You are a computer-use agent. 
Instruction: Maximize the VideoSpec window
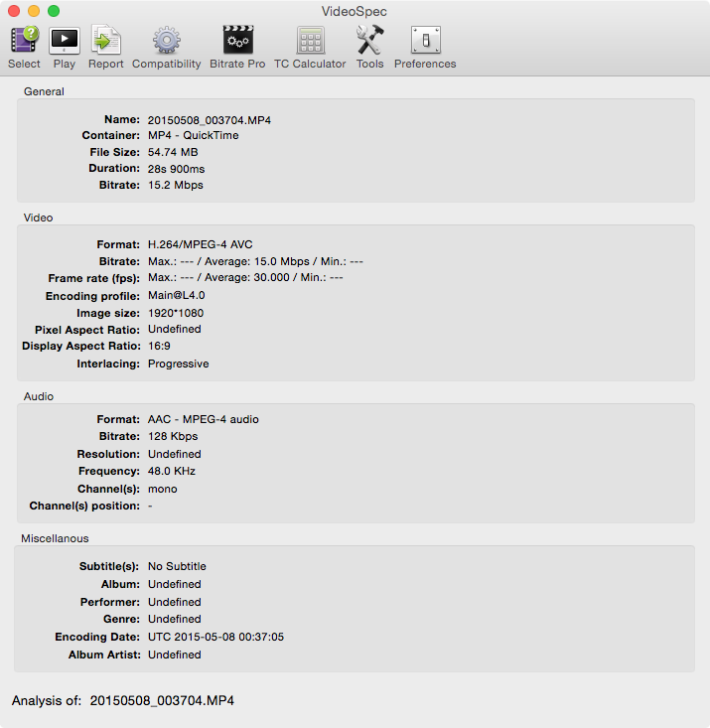tap(54, 11)
